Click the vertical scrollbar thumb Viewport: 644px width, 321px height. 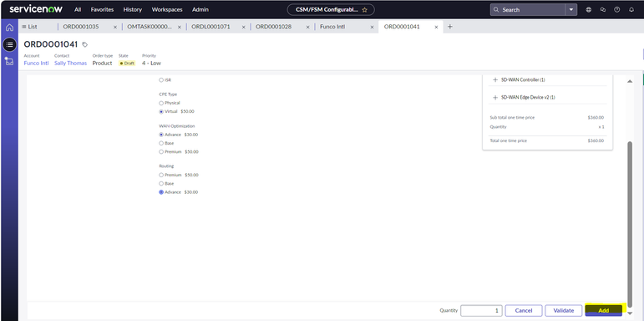[x=630, y=224]
